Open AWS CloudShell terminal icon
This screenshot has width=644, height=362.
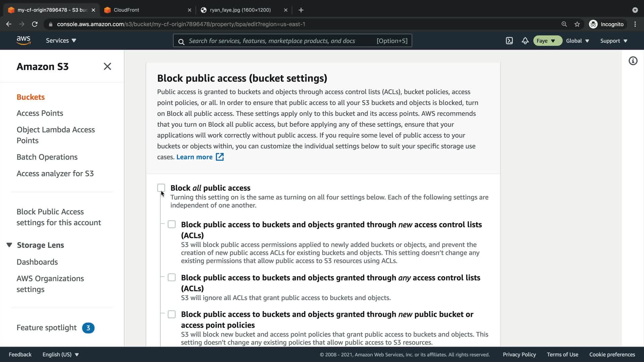click(509, 41)
